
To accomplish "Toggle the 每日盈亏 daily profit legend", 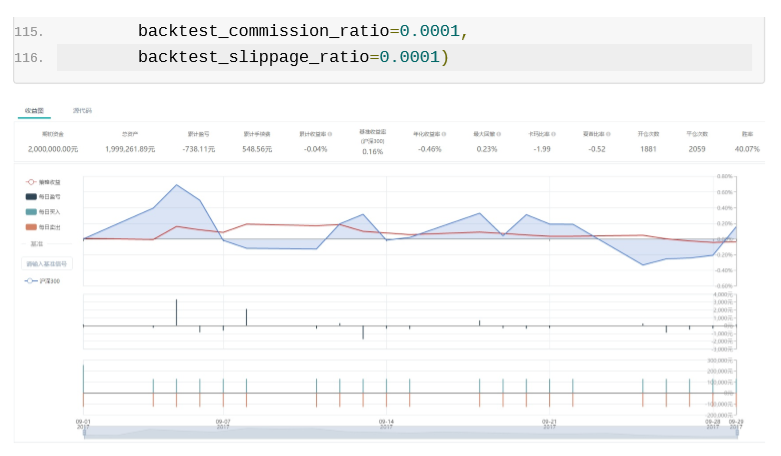I will pyautogui.click(x=43, y=197).
